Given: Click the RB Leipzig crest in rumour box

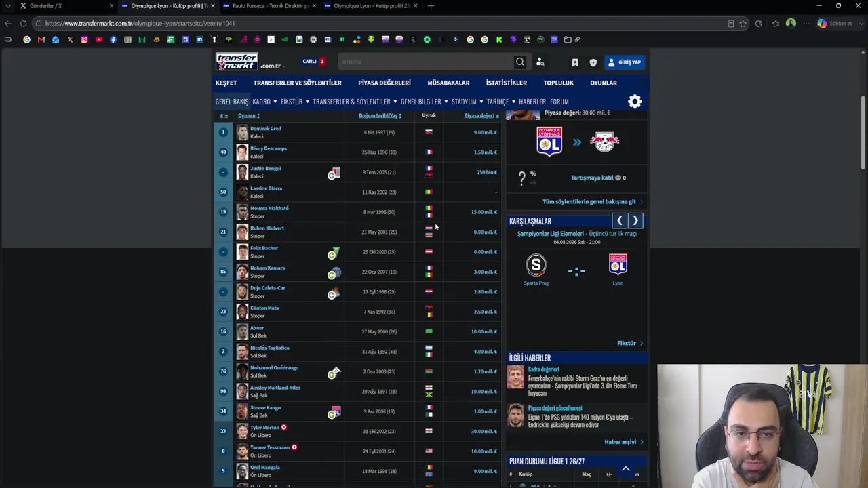Looking at the screenshot, I should [604, 142].
